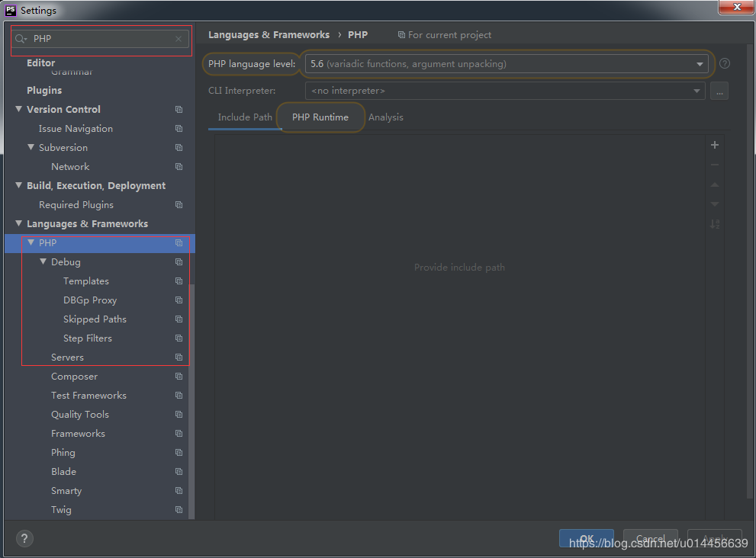The height and width of the screenshot is (558, 756).
Task: Collapse the Version Control section
Action: pos(19,110)
